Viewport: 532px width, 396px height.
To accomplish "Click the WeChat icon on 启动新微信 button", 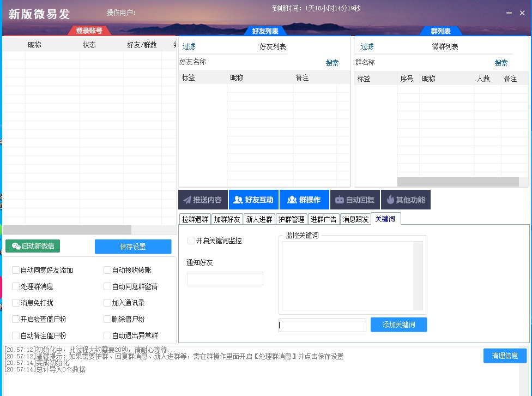I will (16, 246).
